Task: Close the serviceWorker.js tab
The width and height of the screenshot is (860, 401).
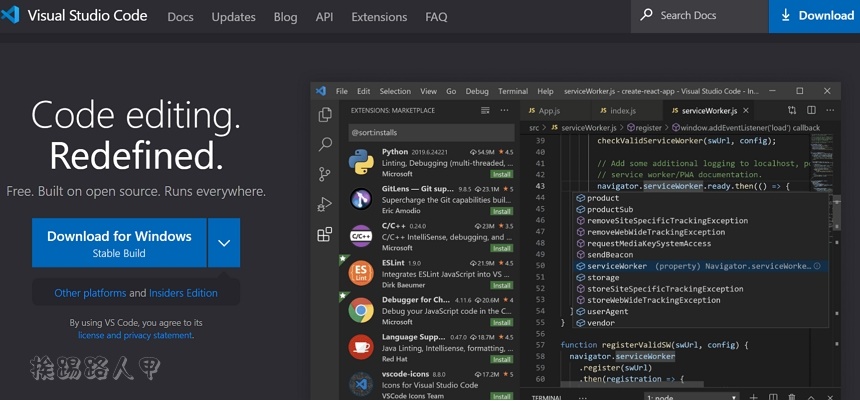Action: (x=745, y=110)
